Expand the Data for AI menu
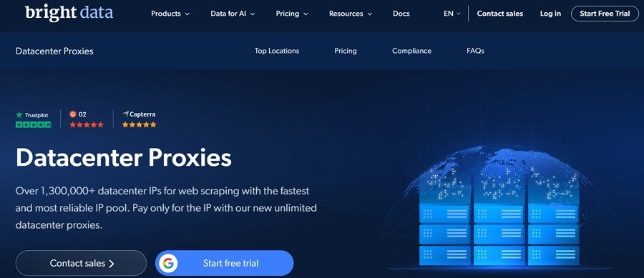This screenshot has width=644, height=278. (233, 14)
